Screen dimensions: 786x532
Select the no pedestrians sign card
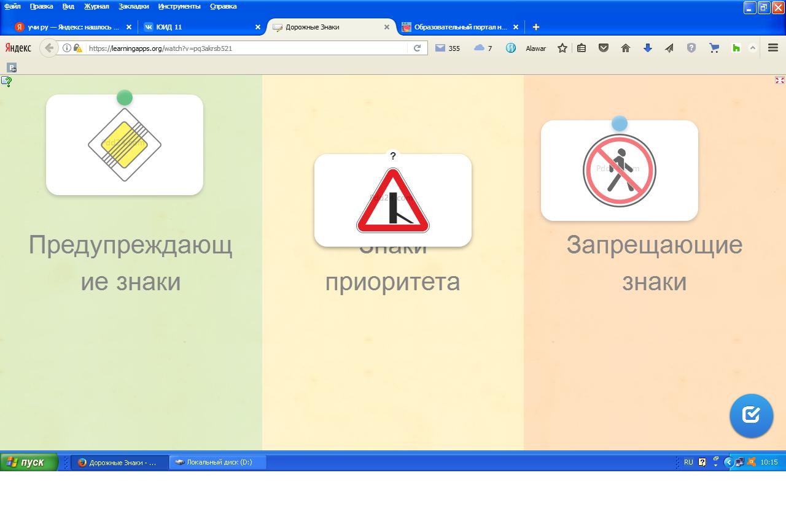click(x=620, y=171)
